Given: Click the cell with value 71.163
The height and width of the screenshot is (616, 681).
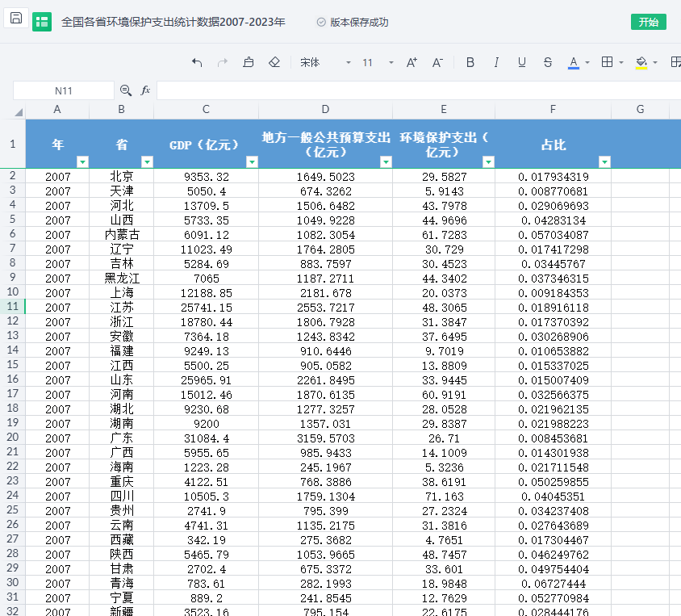Looking at the screenshot, I should (444, 496).
